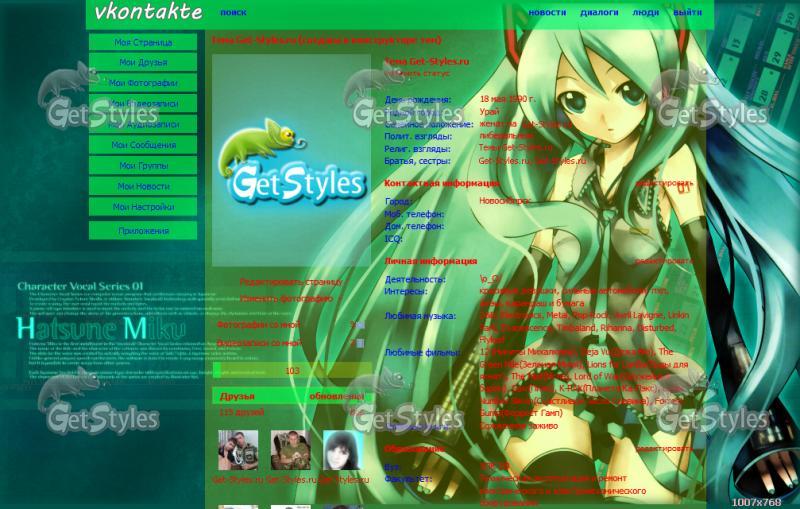Open 'Мои Видеозаписи' in the sidebar
Screen dimensions: 800x509
click(x=143, y=104)
